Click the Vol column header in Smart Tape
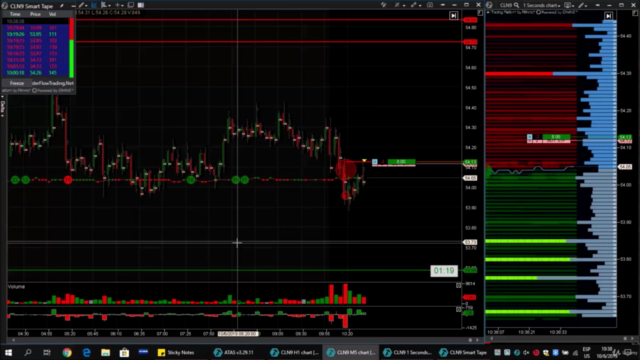This screenshot has height=360, width=640. 52,14
